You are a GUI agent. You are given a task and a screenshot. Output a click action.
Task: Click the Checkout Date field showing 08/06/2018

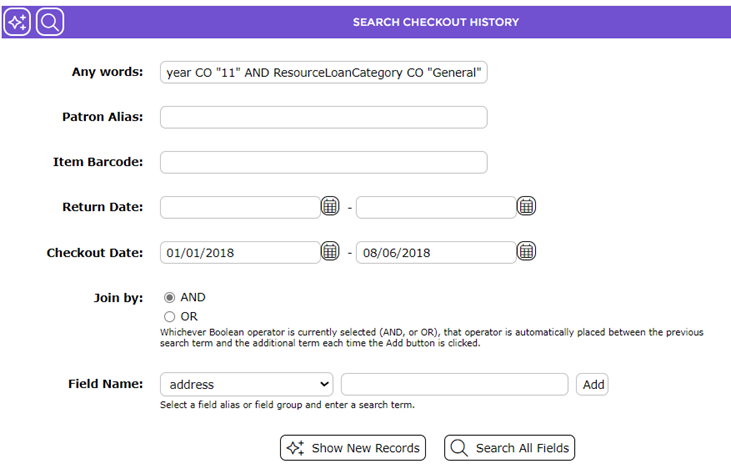436,253
